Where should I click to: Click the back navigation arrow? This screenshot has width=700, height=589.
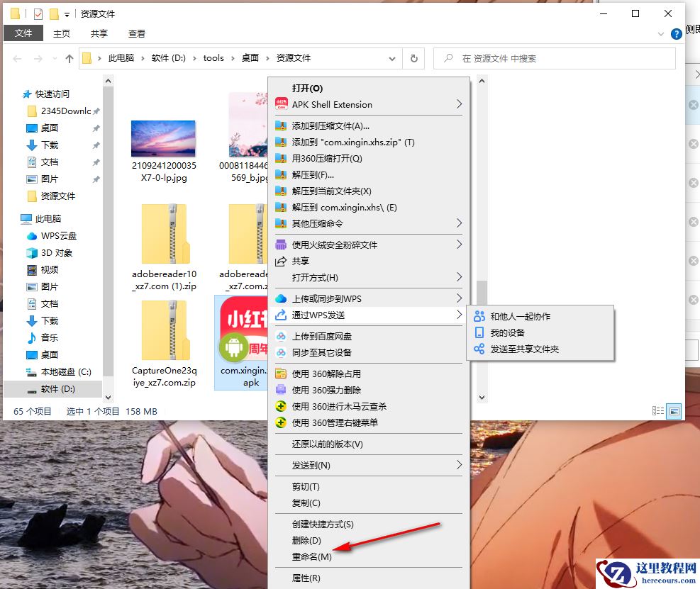16,58
